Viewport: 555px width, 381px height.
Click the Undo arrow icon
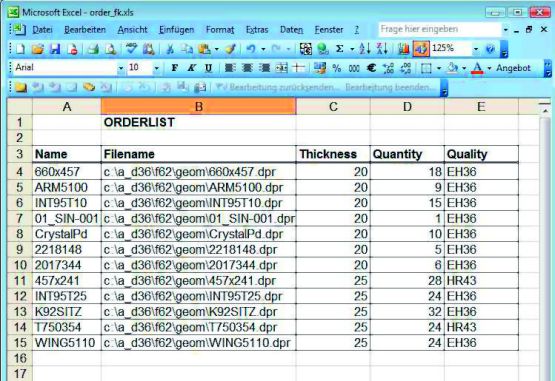click(x=251, y=49)
